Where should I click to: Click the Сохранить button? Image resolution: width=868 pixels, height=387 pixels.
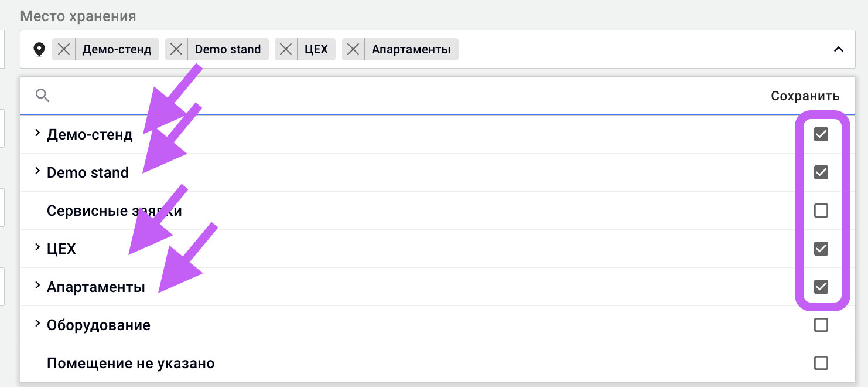pyautogui.click(x=805, y=96)
